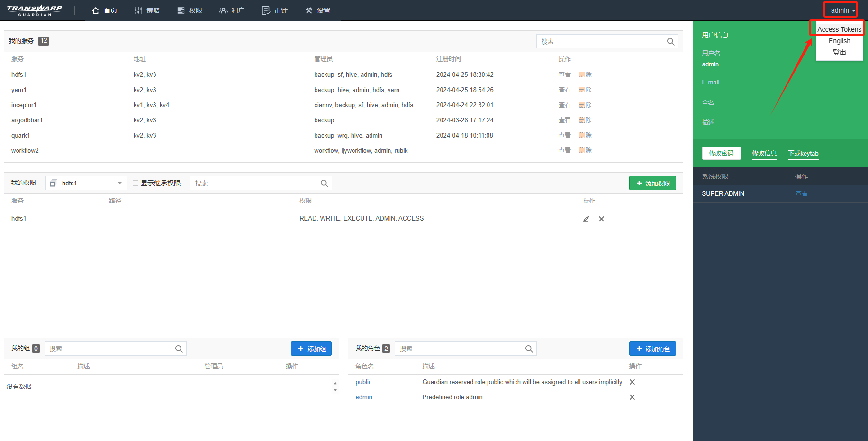Click the 添加角色 button

(652, 349)
